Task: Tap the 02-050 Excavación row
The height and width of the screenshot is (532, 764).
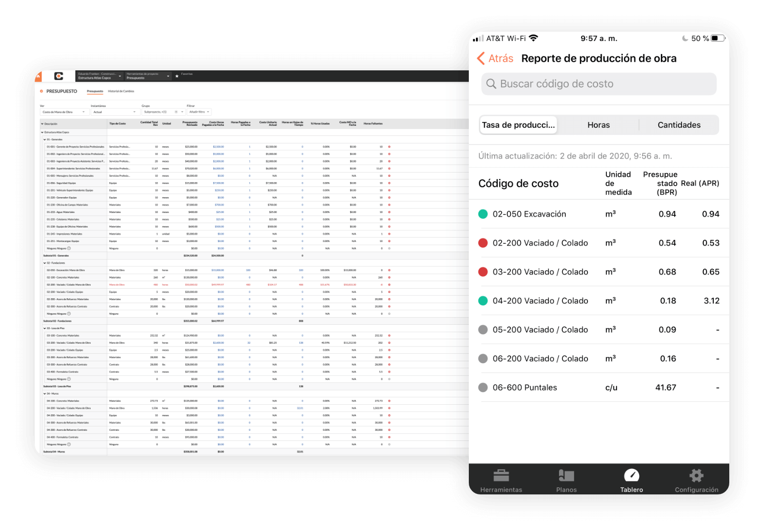Action: (599, 214)
